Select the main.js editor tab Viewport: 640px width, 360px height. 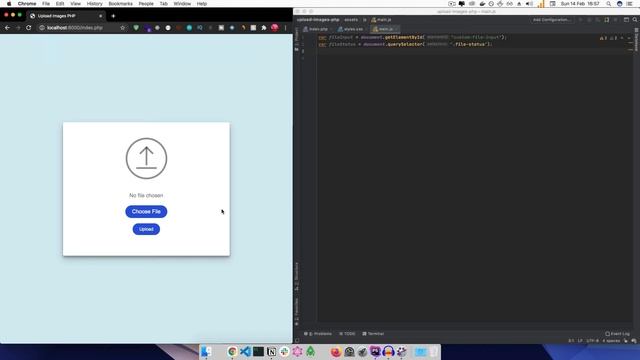(385, 29)
